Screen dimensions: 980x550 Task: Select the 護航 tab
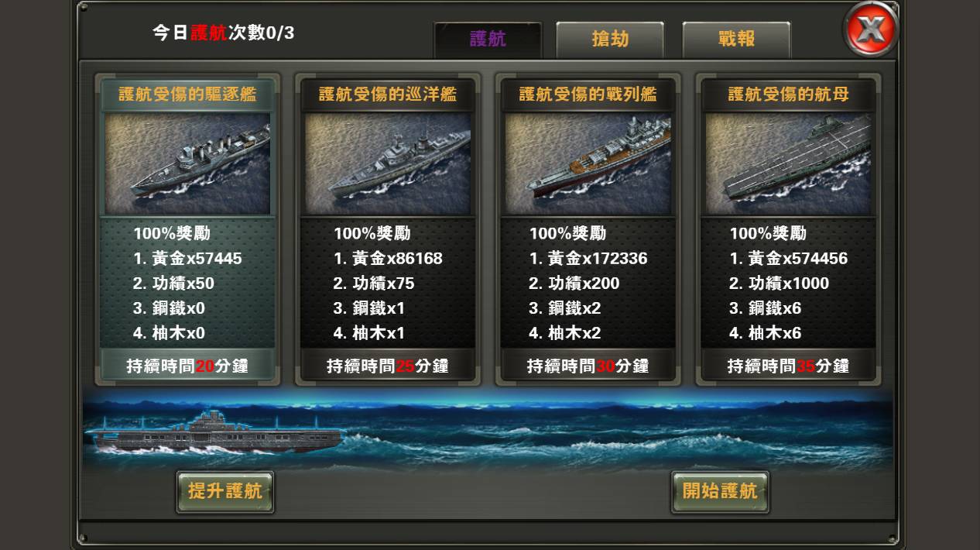(x=488, y=40)
